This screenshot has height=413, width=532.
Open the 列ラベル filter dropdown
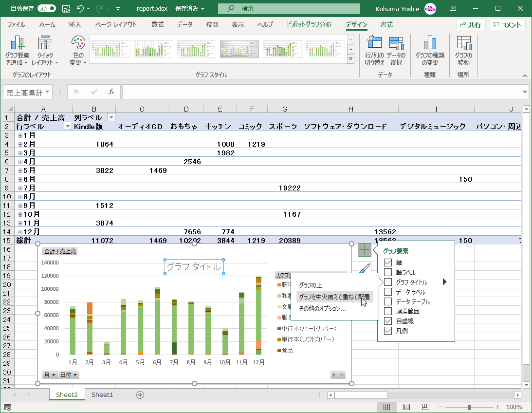[111, 117]
